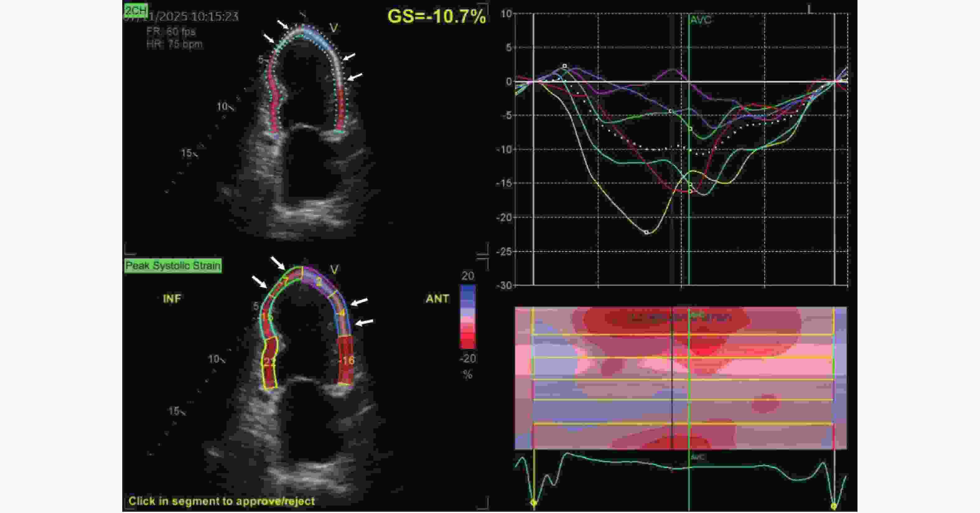The width and height of the screenshot is (980, 513).
Task: Click the INF wall label
Action: click(172, 299)
